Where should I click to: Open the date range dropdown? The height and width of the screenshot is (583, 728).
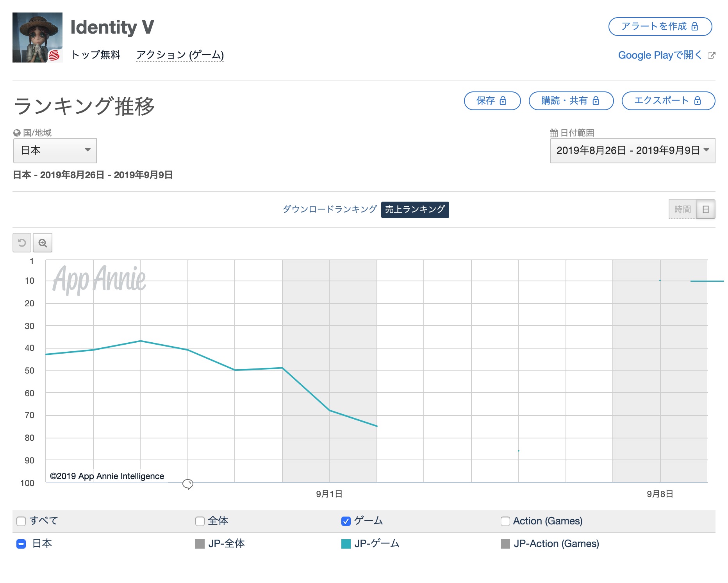(632, 150)
